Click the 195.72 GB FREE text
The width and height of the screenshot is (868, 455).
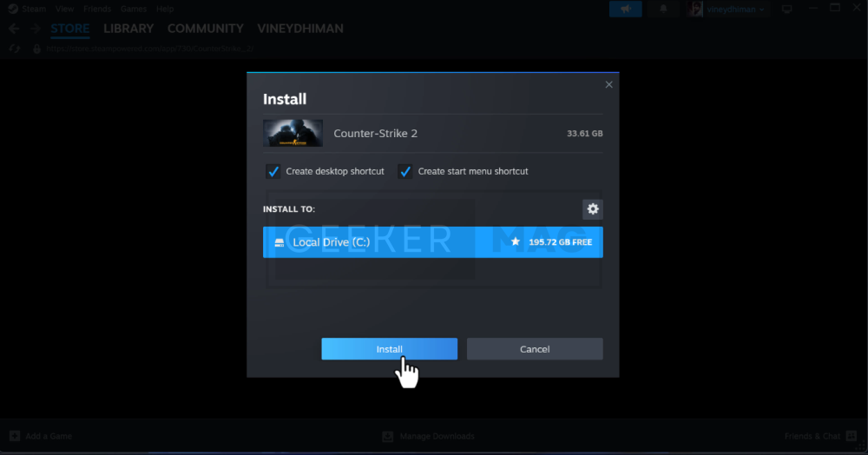coord(560,242)
